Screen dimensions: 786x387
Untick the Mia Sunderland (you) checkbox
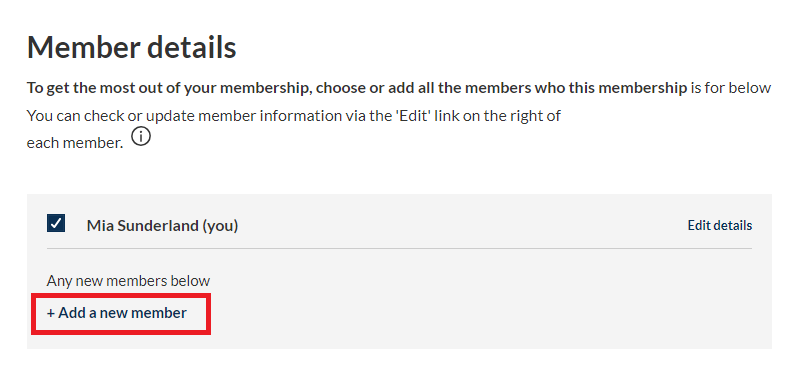point(56,223)
